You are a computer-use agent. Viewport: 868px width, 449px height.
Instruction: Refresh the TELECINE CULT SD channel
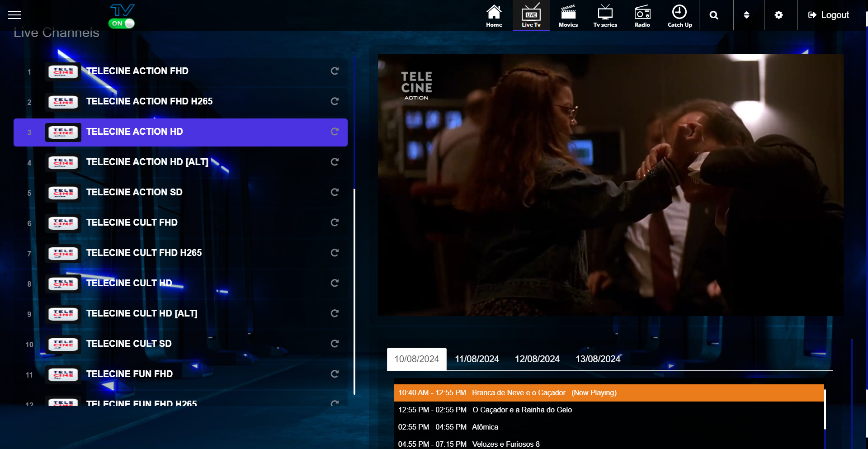pos(335,344)
